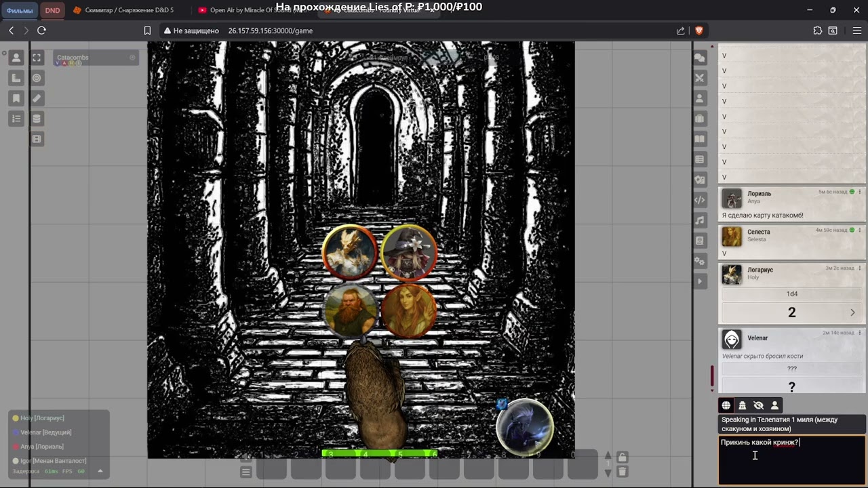Select the red-haired elf token
This screenshot has width=868, height=488.
coord(409,310)
